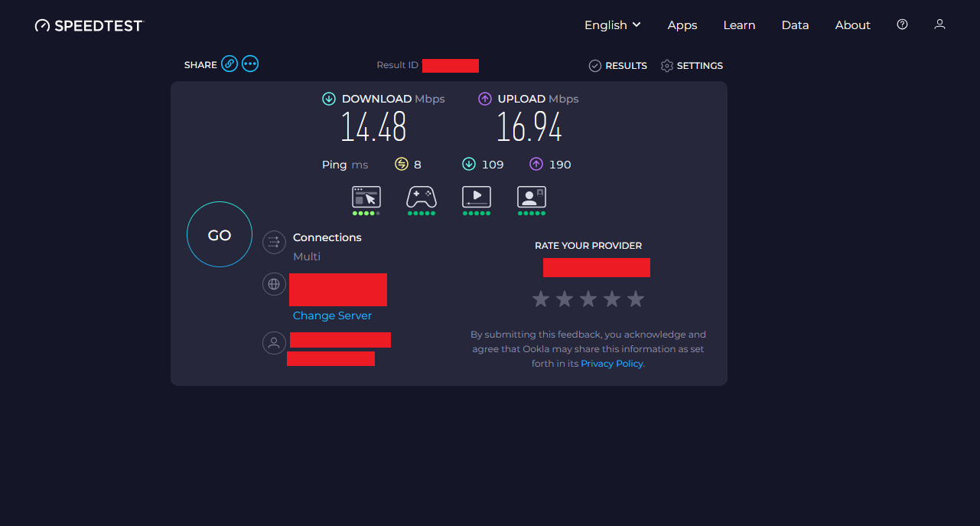Click the Change Server link
The width and height of the screenshot is (980, 526).
click(x=333, y=315)
